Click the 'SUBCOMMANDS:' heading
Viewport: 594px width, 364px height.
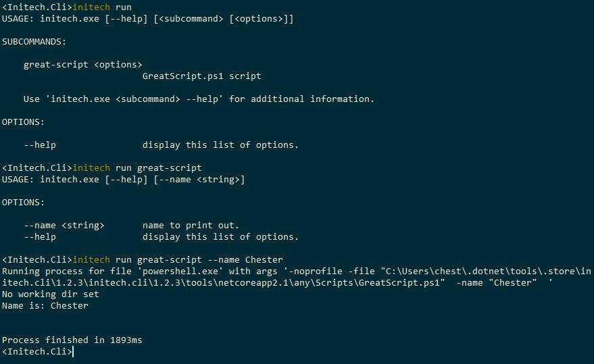tap(34, 41)
